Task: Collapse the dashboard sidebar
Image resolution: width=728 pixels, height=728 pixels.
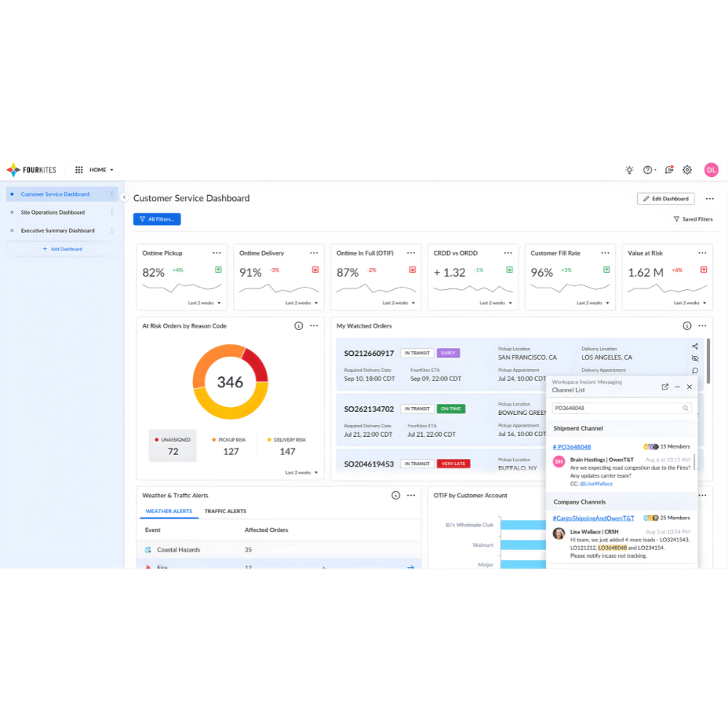Action: pyautogui.click(x=124, y=197)
